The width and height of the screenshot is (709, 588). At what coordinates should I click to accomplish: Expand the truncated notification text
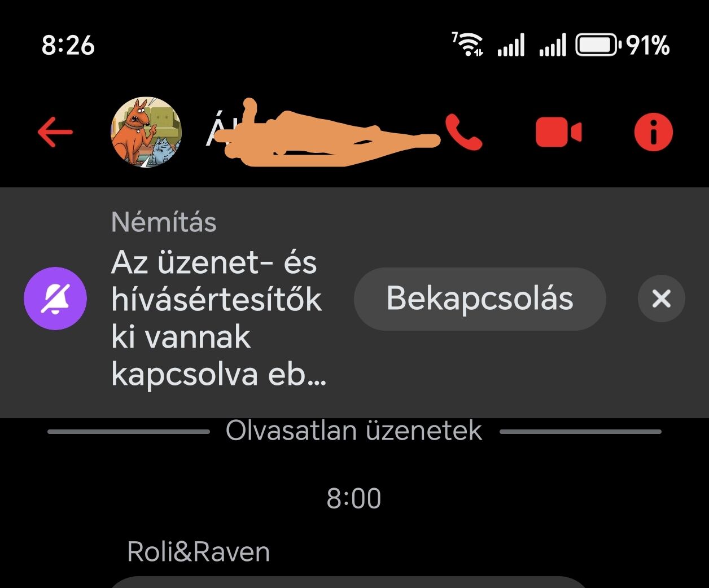[x=219, y=318]
